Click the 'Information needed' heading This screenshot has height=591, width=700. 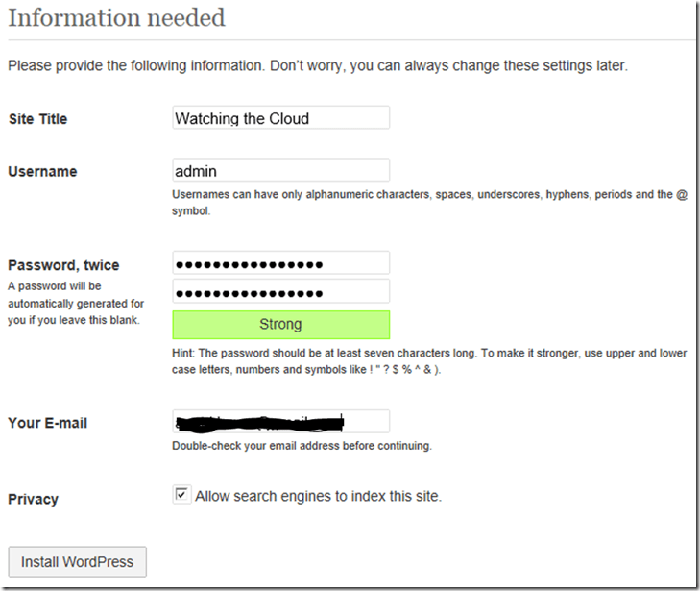pos(116,17)
